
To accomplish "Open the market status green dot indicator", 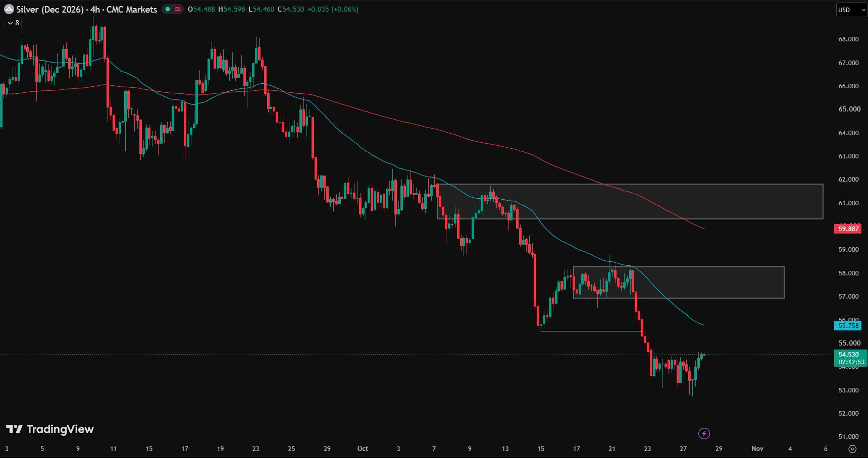I will (168, 9).
